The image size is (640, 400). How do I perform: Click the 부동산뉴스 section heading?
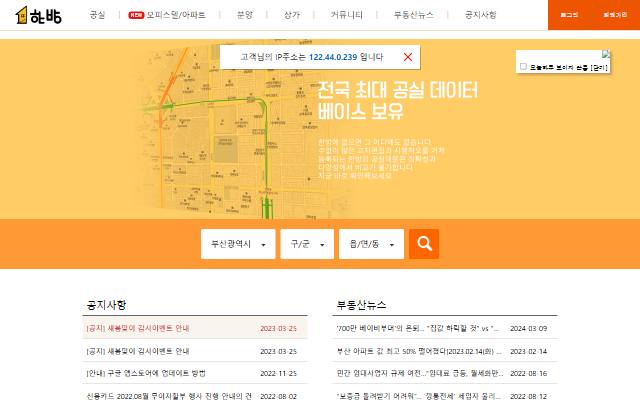(361, 305)
